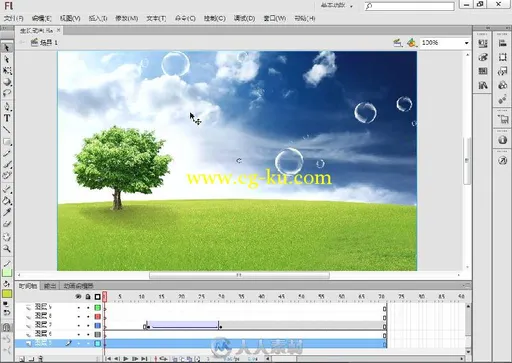Open the Edit Symbols dropdown icon
This screenshot has width=512, height=363.
pos(412,43)
